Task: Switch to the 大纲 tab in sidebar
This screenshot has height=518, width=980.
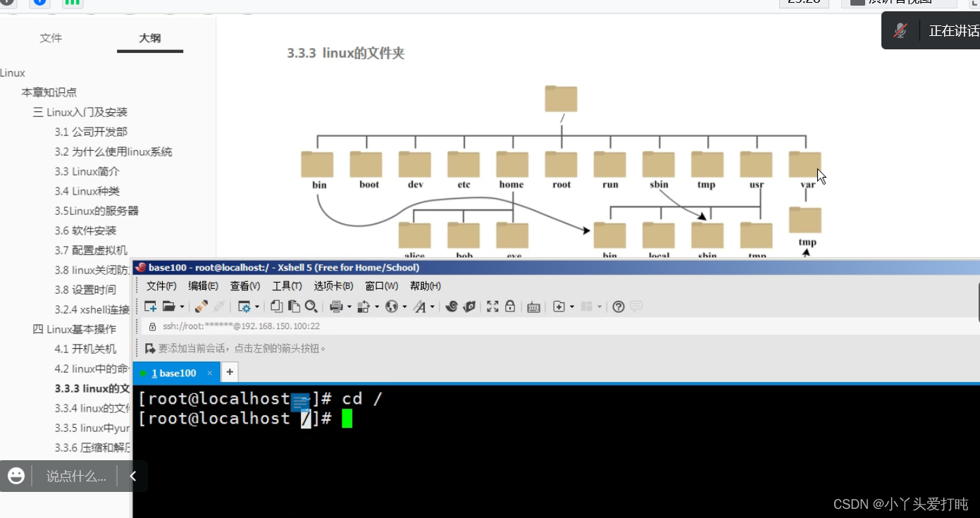Action: click(x=149, y=38)
